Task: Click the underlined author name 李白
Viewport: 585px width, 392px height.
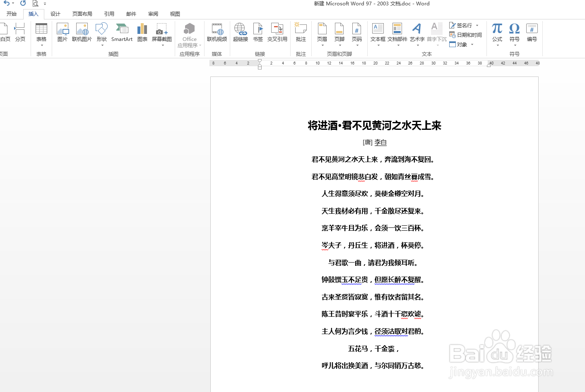Action: pos(380,142)
